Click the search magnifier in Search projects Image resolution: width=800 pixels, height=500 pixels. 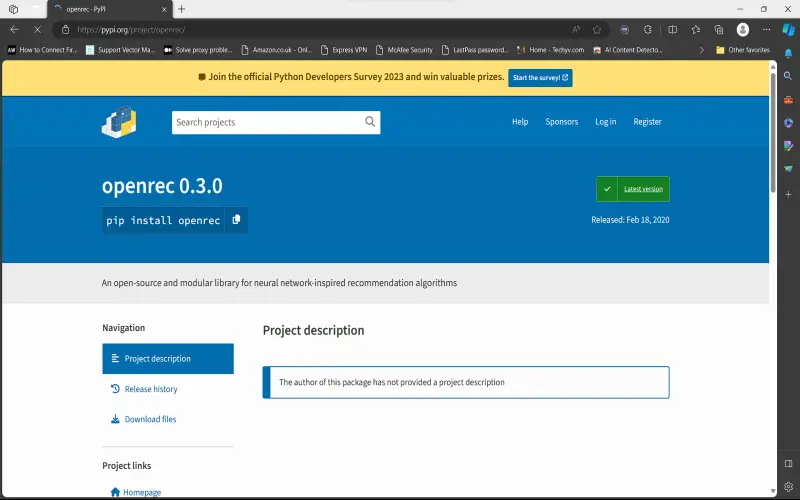pyautogui.click(x=370, y=122)
